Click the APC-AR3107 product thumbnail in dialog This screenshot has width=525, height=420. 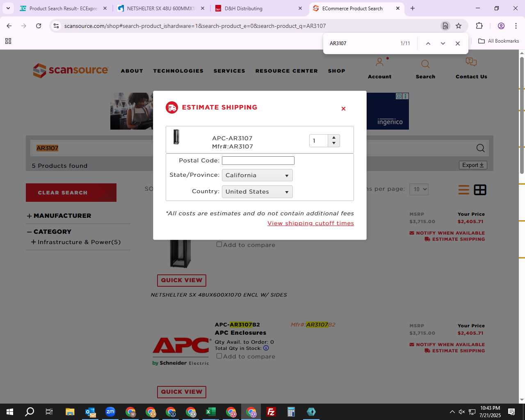coord(176,137)
